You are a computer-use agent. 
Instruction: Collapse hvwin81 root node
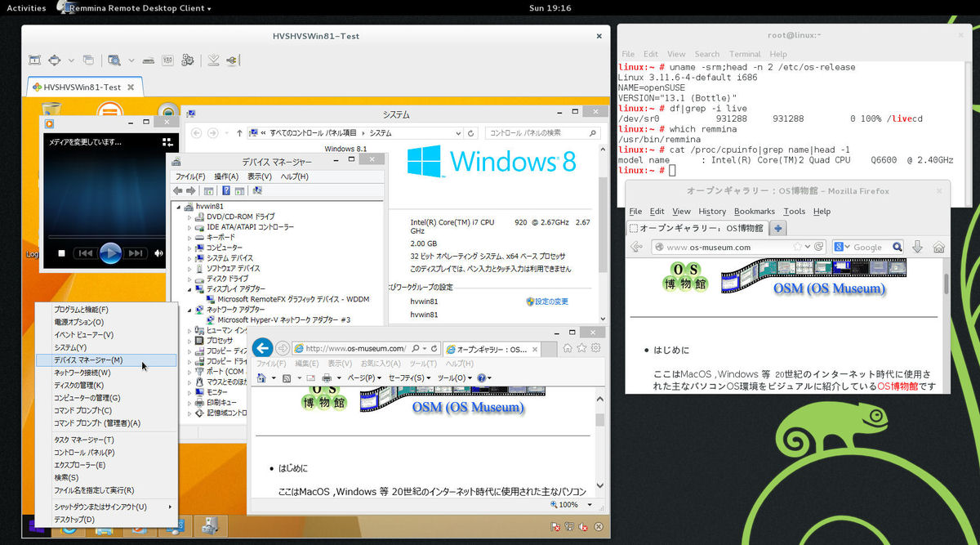pos(179,207)
